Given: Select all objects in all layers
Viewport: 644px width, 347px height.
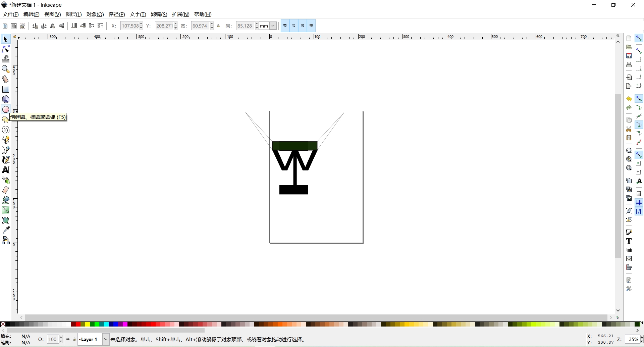Looking at the screenshot, I should click(x=14, y=26).
